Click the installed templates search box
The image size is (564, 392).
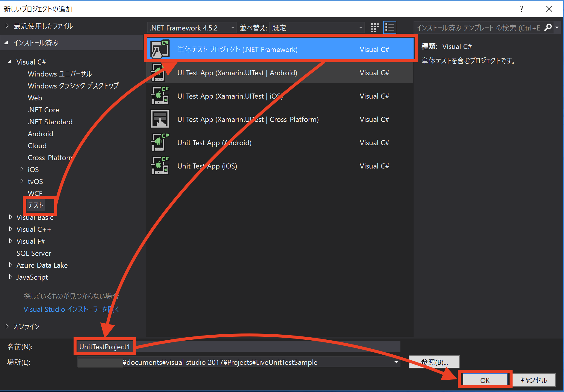pos(478,28)
